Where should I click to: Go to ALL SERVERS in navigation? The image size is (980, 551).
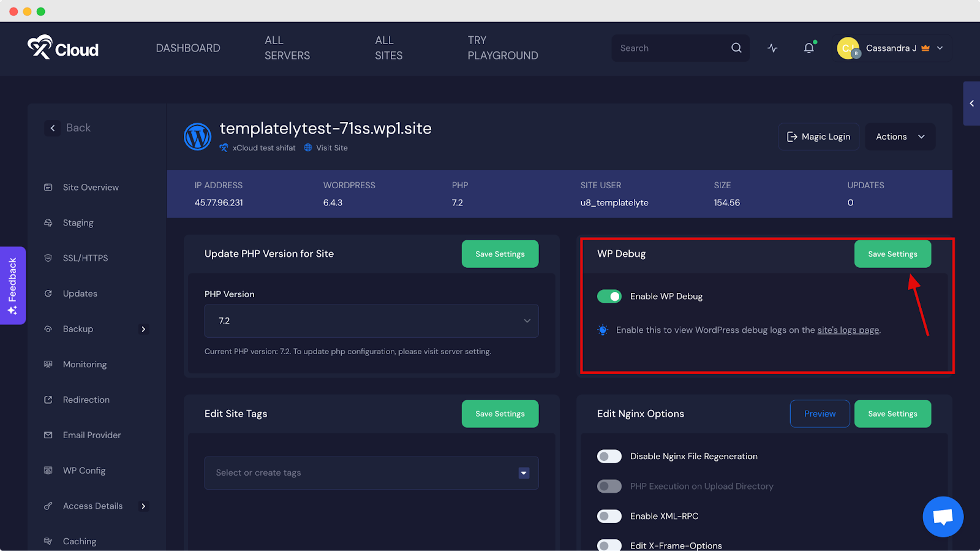287,48
